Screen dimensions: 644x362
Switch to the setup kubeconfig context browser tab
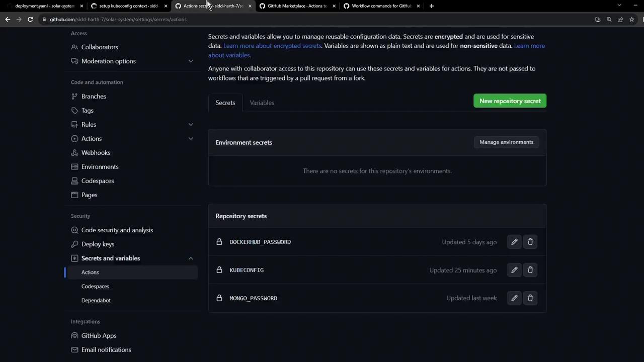coord(128,6)
